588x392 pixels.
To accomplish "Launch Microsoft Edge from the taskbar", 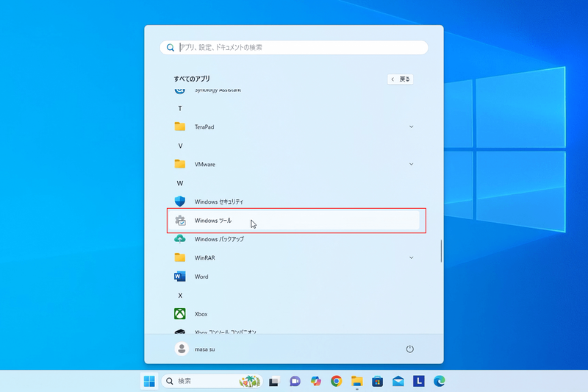I will (x=440, y=381).
